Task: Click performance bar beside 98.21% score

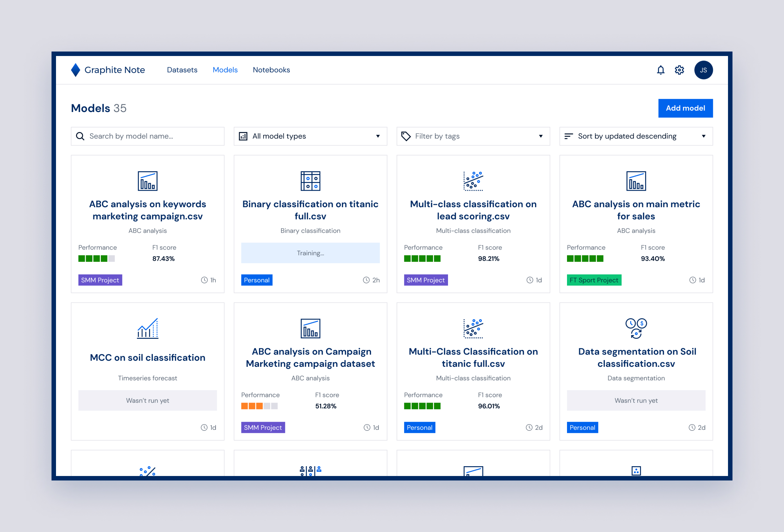Action: click(x=422, y=259)
